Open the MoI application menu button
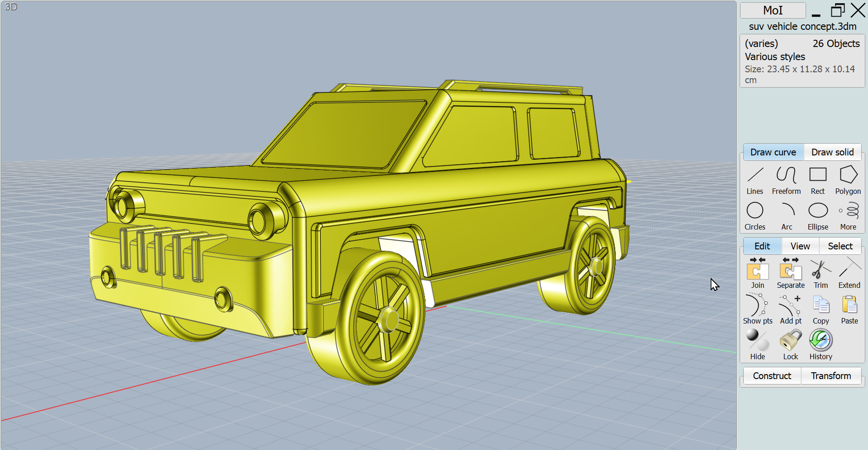The image size is (868, 450). click(x=773, y=10)
